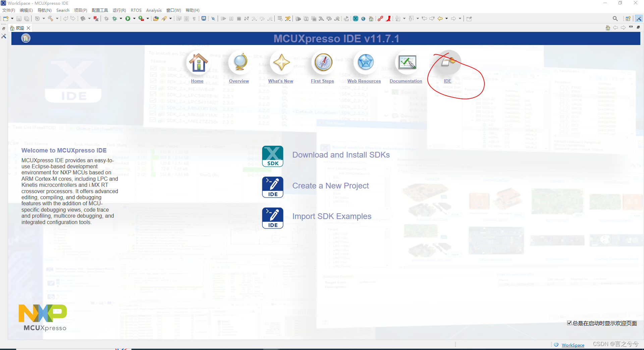The width and height of the screenshot is (644, 350).
Task: Click the blue monitor terminal icon
Action: coord(204,18)
